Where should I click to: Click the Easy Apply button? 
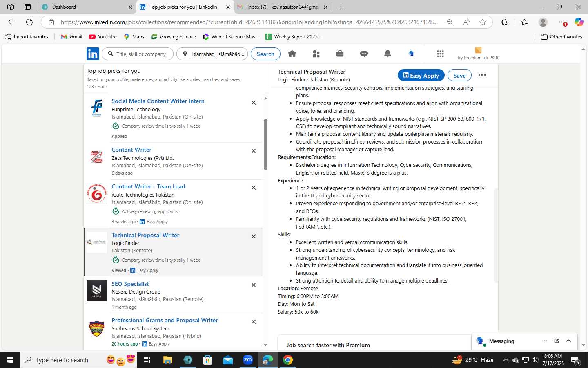click(421, 75)
